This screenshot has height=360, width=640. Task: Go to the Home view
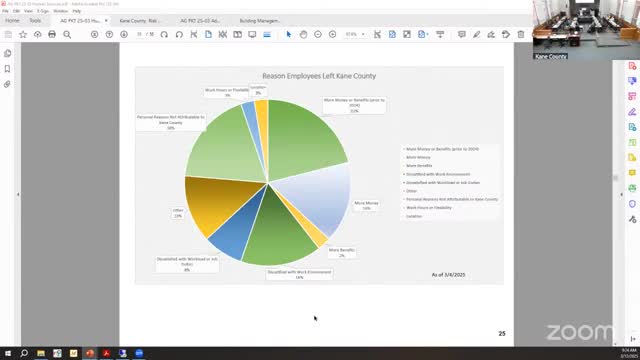click(12, 20)
